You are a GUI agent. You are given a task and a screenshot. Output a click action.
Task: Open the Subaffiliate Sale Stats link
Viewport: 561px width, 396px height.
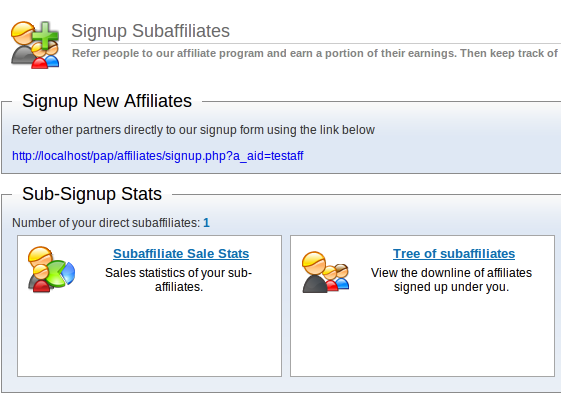click(x=181, y=254)
